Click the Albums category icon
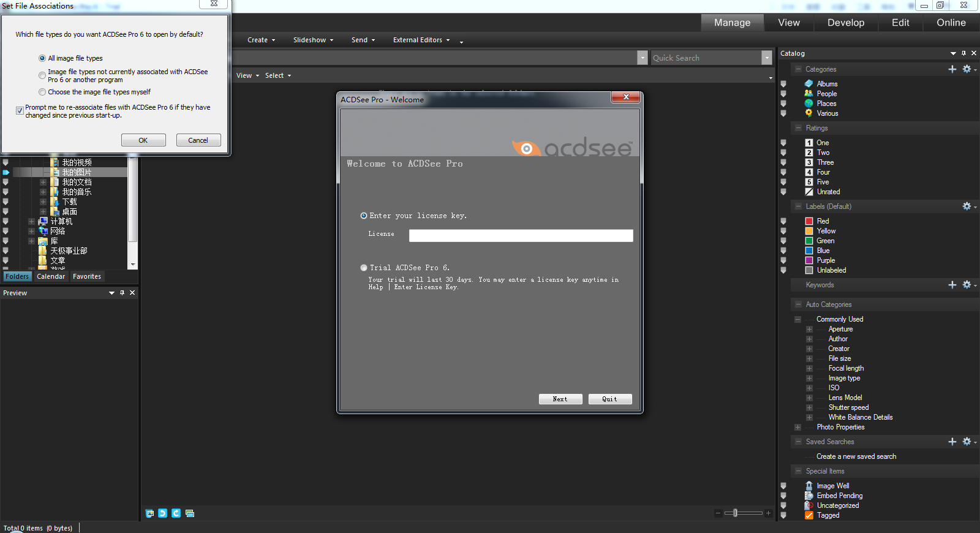980x533 pixels. pos(809,84)
